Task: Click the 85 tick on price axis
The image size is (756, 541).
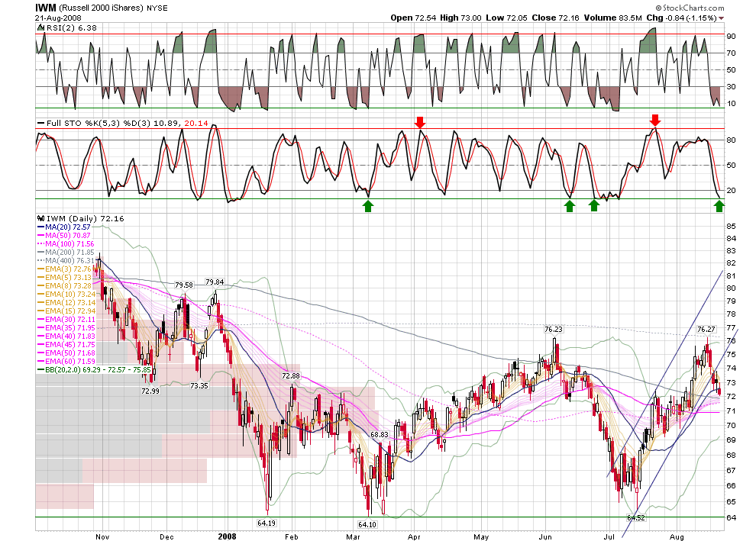Action: [732, 227]
